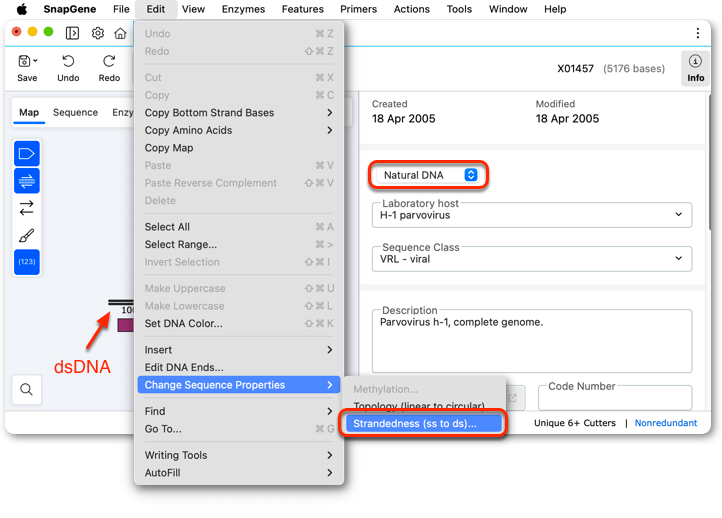Image resolution: width=722 pixels, height=518 pixels.
Task: Open the Features menu
Action: click(303, 9)
